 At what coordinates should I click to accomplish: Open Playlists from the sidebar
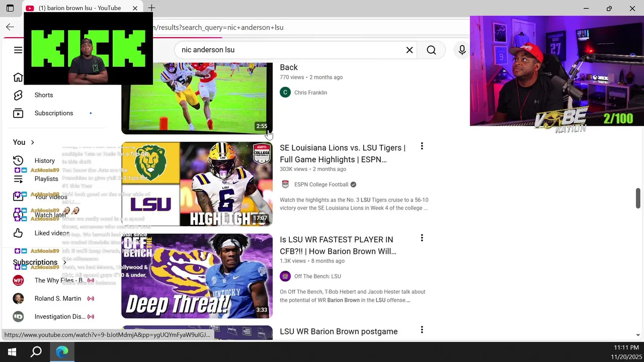[46, 178]
